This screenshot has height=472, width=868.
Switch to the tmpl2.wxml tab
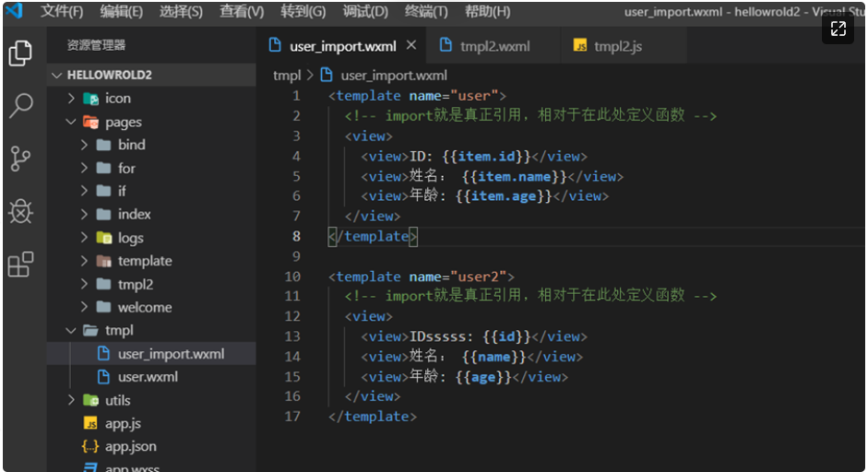494,46
